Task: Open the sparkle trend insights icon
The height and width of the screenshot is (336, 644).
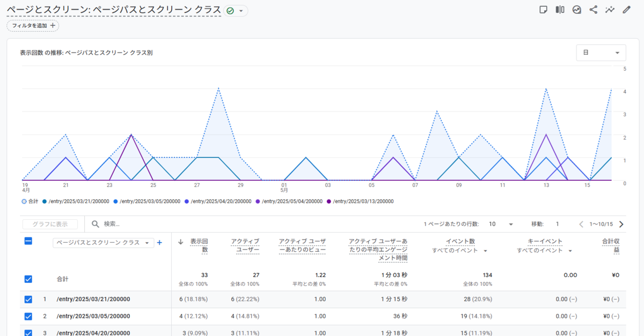Action: [x=610, y=10]
